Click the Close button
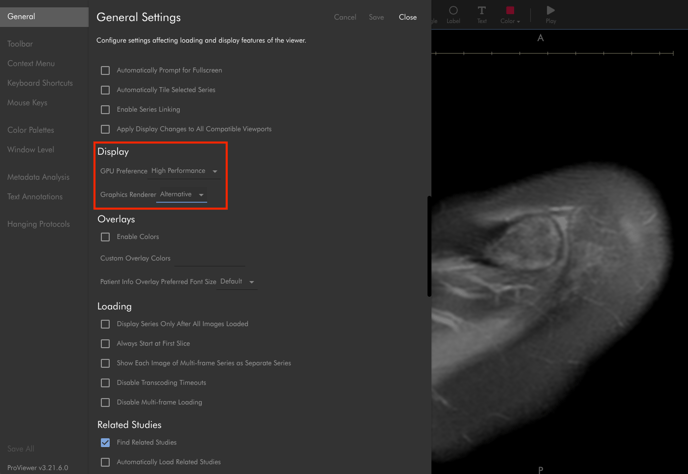The width and height of the screenshot is (688, 474). 407,17
